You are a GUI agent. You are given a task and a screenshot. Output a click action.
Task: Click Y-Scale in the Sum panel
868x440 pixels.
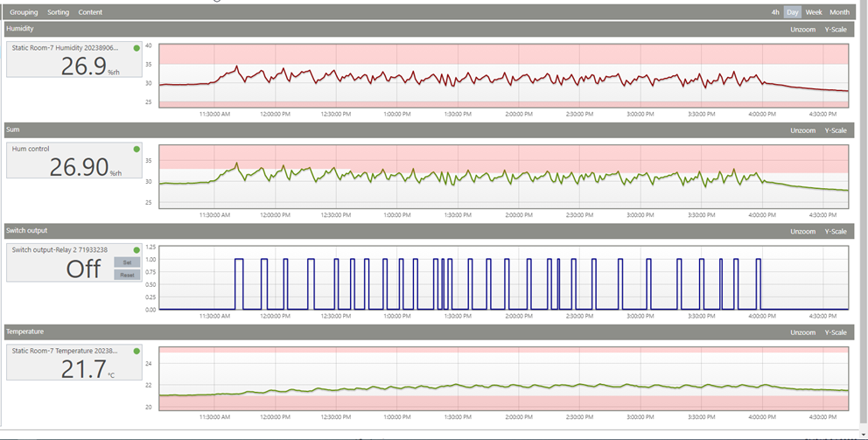point(836,130)
